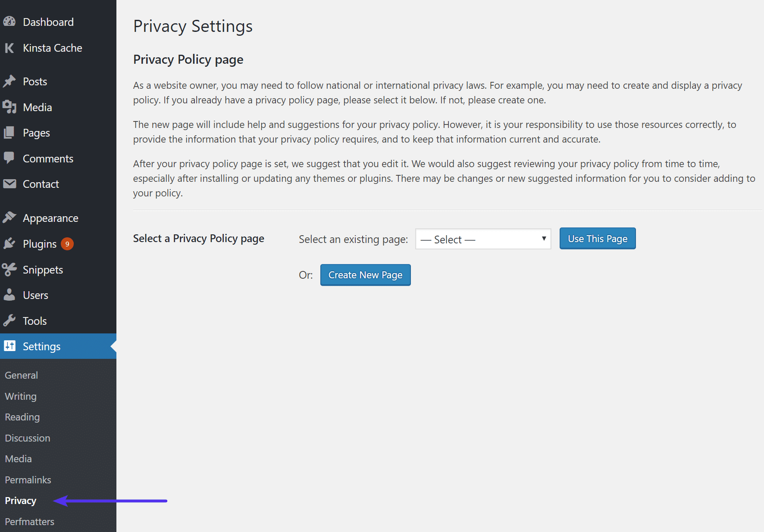Open Users via the person icon
This screenshot has height=532, width=764.
coord(9,295)
